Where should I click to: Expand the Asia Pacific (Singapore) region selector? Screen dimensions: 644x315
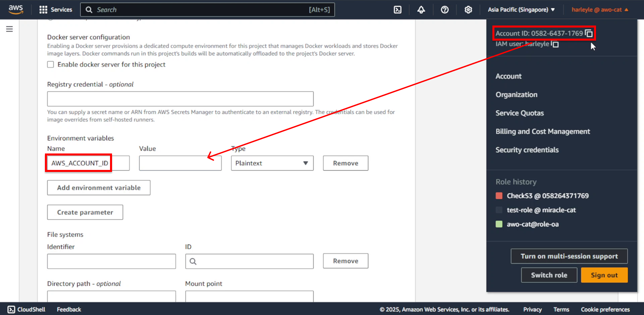pyautogui.click(x=521, y=10)
